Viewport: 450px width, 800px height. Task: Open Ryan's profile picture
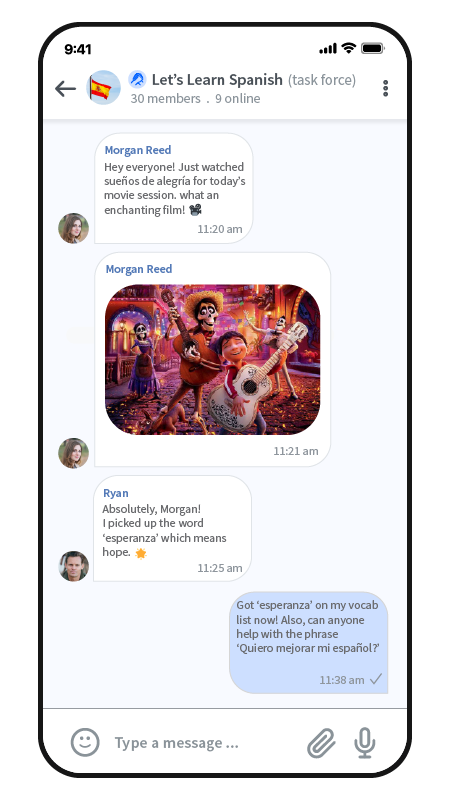tap(73, 566)
